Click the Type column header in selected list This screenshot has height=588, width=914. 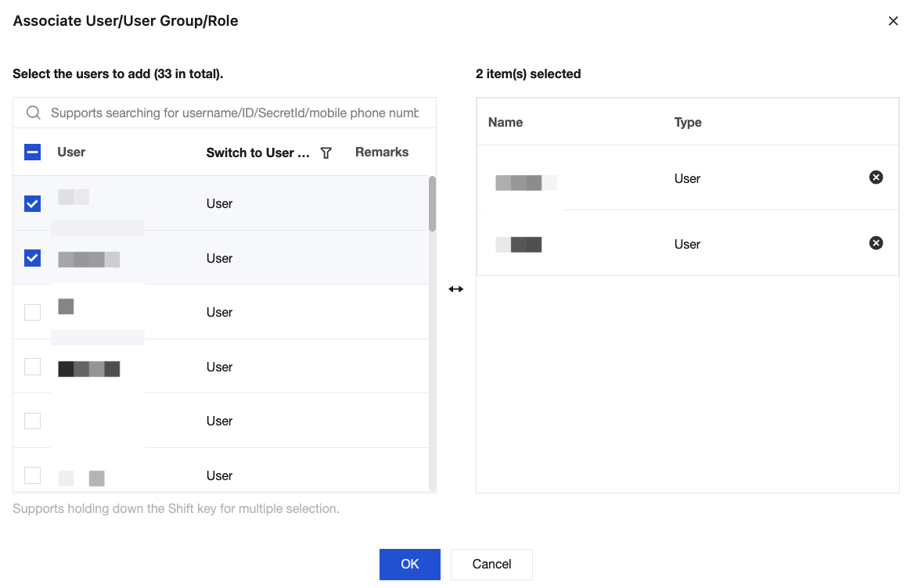tap(688, 122)
